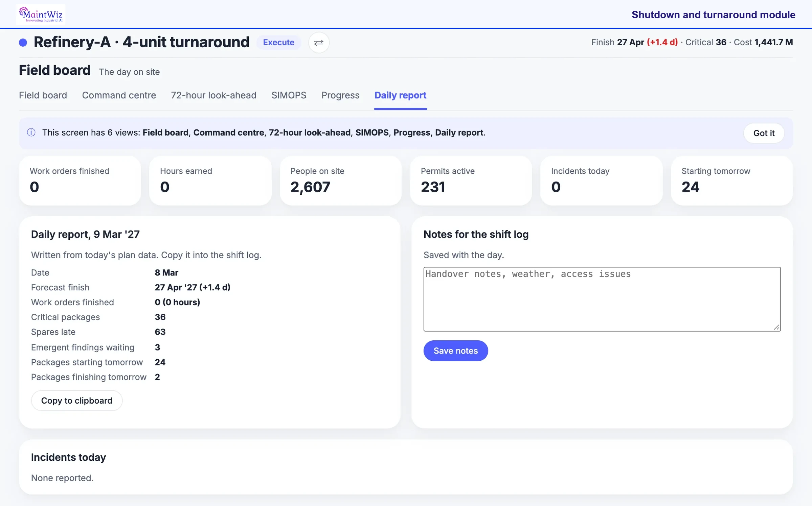Image resolution: width=812 pixels, height=506 pixels.
Task: Open the 72-hour look-ahead tab
Action: [x=214, y=95]
